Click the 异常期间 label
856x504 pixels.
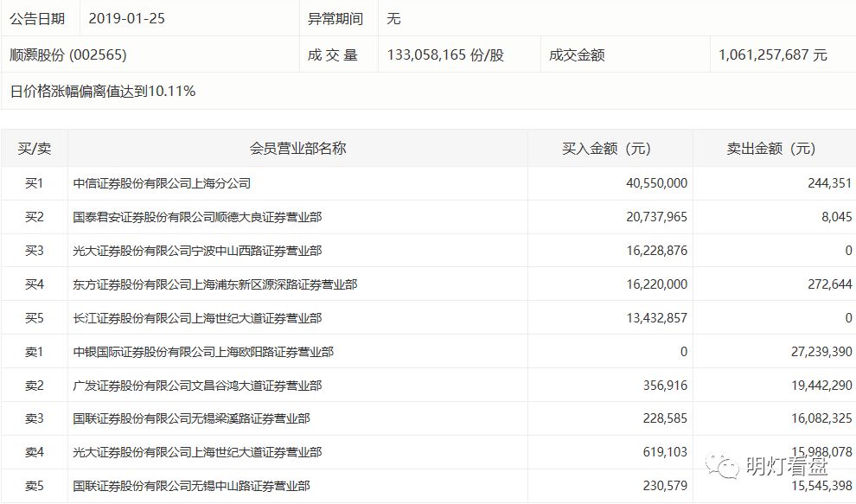335,18
